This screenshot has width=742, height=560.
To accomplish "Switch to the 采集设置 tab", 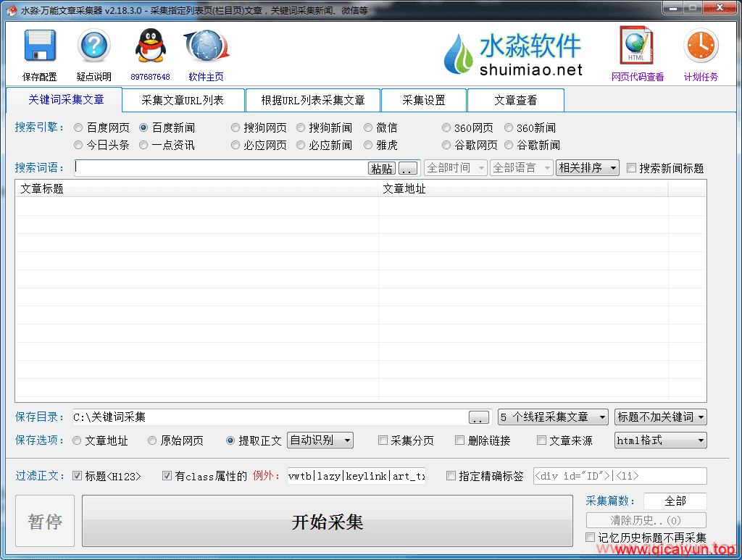I will click(x=424, y=100).
